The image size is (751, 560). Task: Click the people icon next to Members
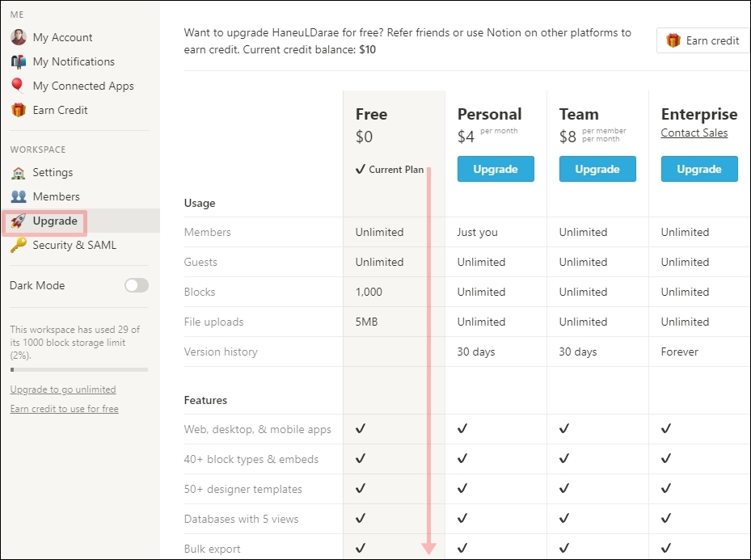point(19,196)
